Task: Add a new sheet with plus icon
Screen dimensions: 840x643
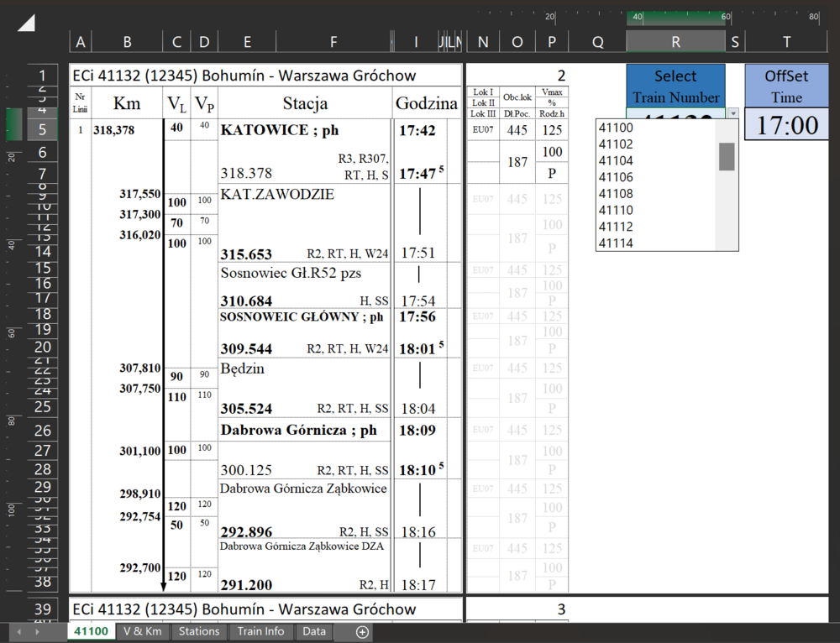Action: point(362,631)
